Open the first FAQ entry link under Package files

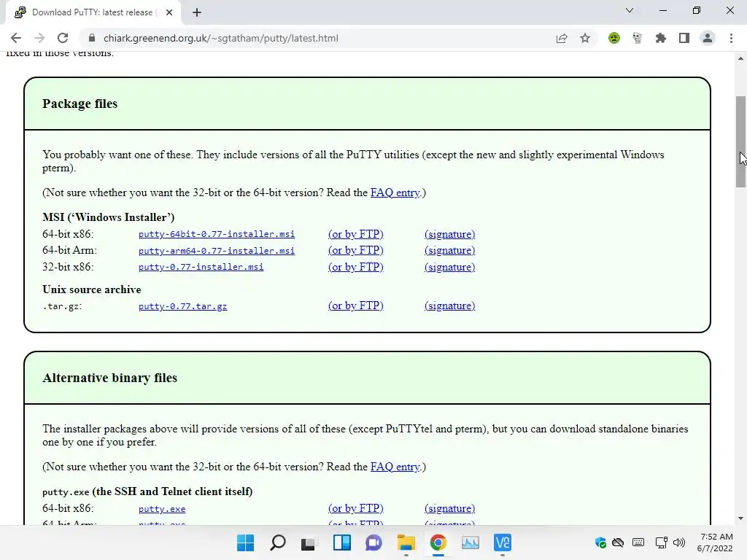tap(395, 192)
